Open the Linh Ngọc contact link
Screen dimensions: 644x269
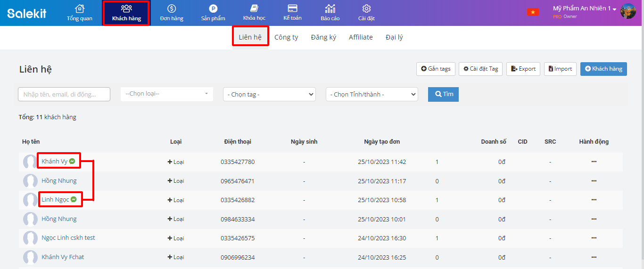pyautogui.click(x=55, y=200)
